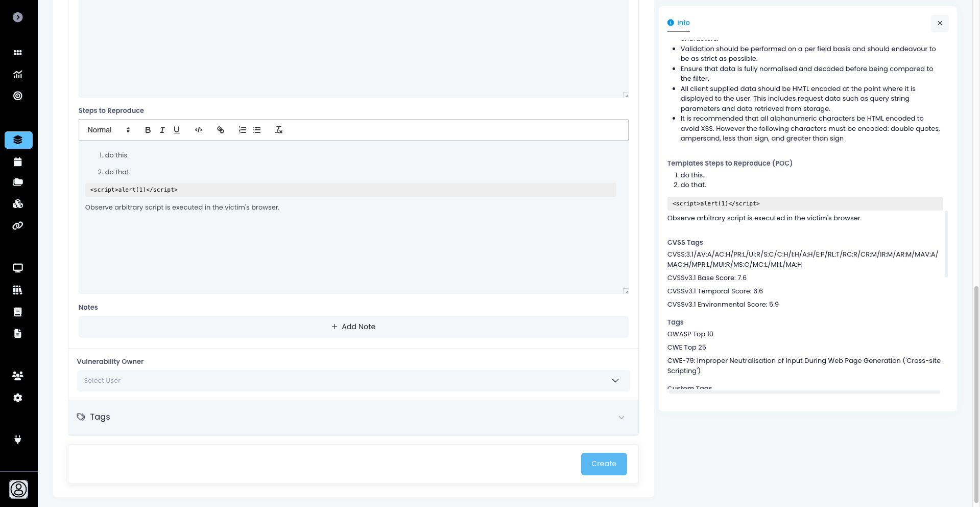This screenshot has width=980, height=507.
Task: Expand the sidebar with the arrow button
Action: [x=18, y=17]
